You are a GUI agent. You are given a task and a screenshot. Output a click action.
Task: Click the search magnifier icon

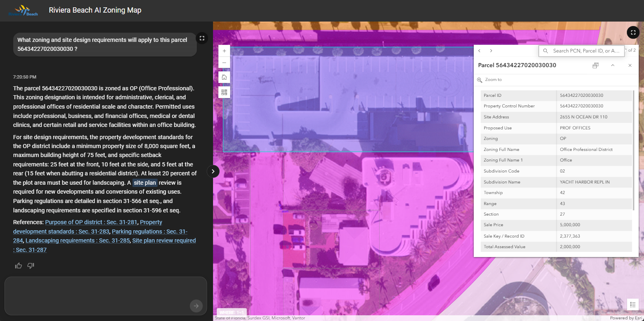545,51
